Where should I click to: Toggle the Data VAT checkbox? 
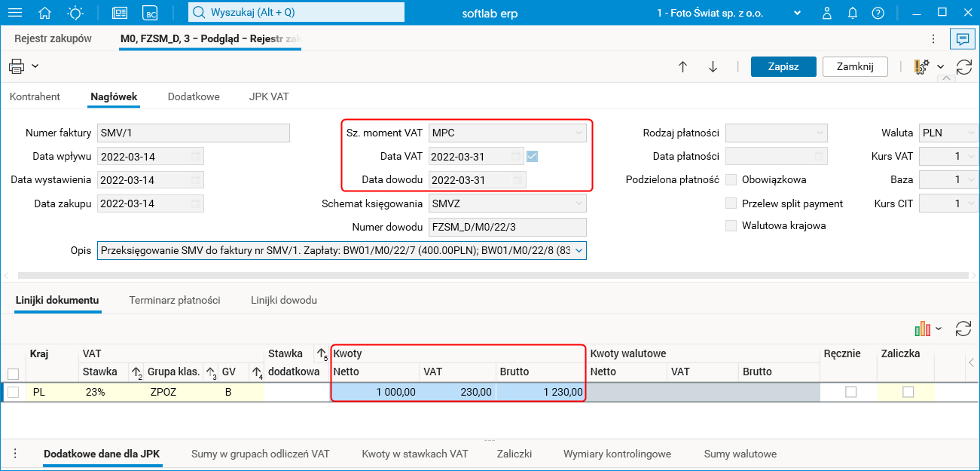tap(533, 157)
